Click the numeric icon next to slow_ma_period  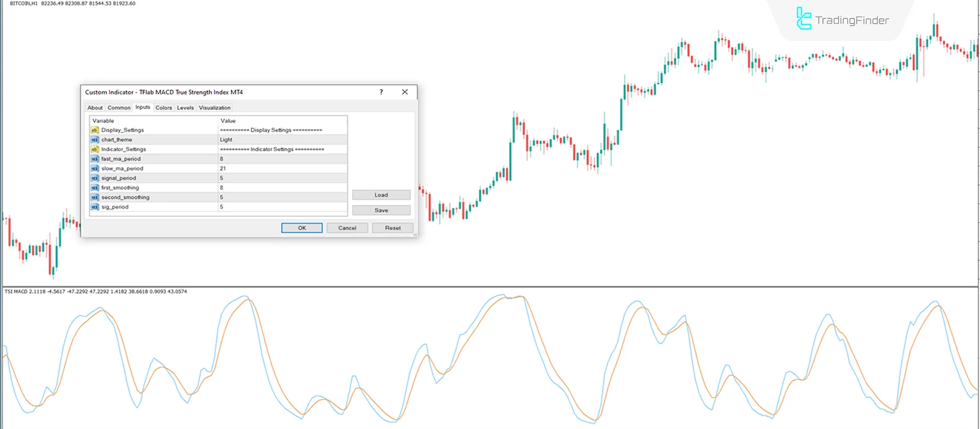(x=94, y=169)
